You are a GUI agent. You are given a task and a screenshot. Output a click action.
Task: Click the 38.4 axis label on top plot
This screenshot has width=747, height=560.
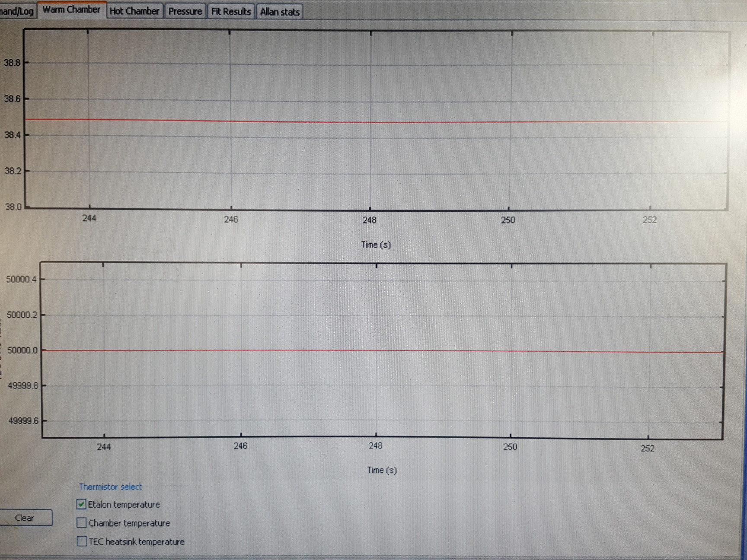coord(13,136)
